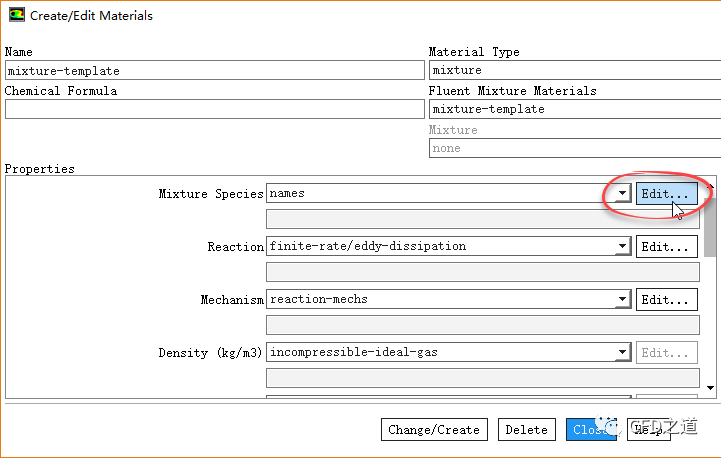This screenshot has height=458, width=721.
Task: Click the Material Type field
Action: (574, 71)
